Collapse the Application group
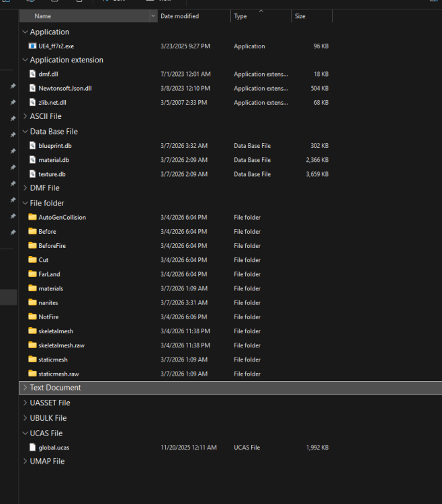The width and height of the screenshot is (442, 504). click(x=25, y=32)
